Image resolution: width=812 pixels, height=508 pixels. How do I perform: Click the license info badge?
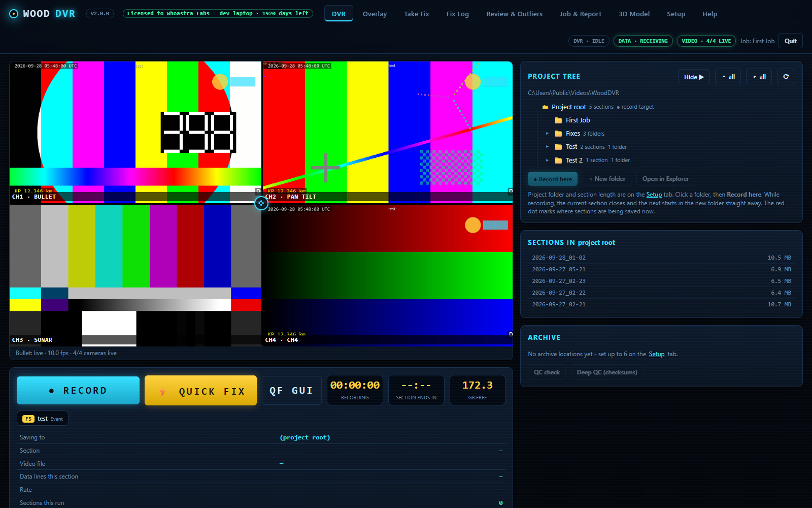click(218, 14)
